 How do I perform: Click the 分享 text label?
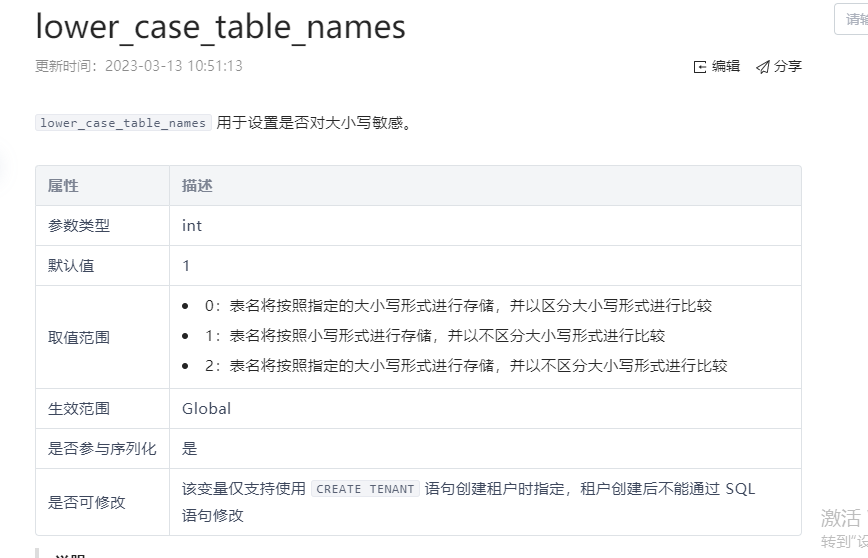click(788, 66)
